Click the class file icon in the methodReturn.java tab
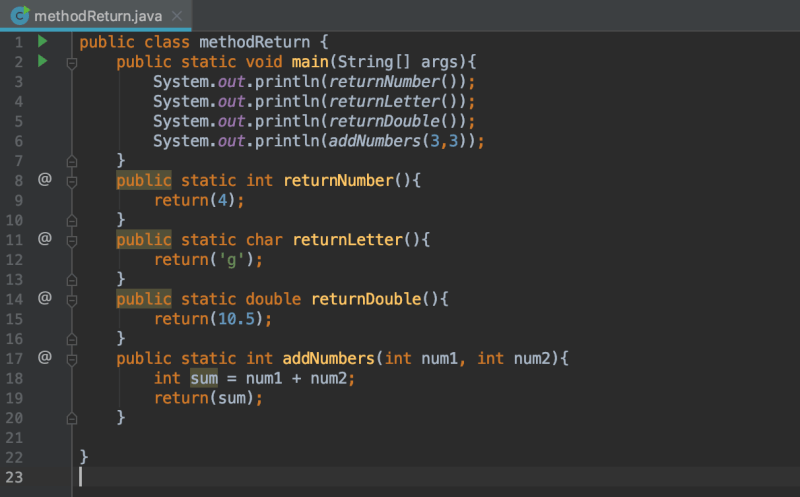The height and width of the screenshot is (497, 800). [x=20, y=15]
